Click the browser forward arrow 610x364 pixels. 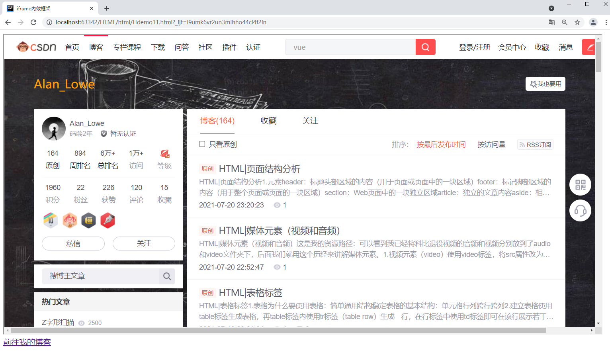pyautogui.click(x=21, y=22)
